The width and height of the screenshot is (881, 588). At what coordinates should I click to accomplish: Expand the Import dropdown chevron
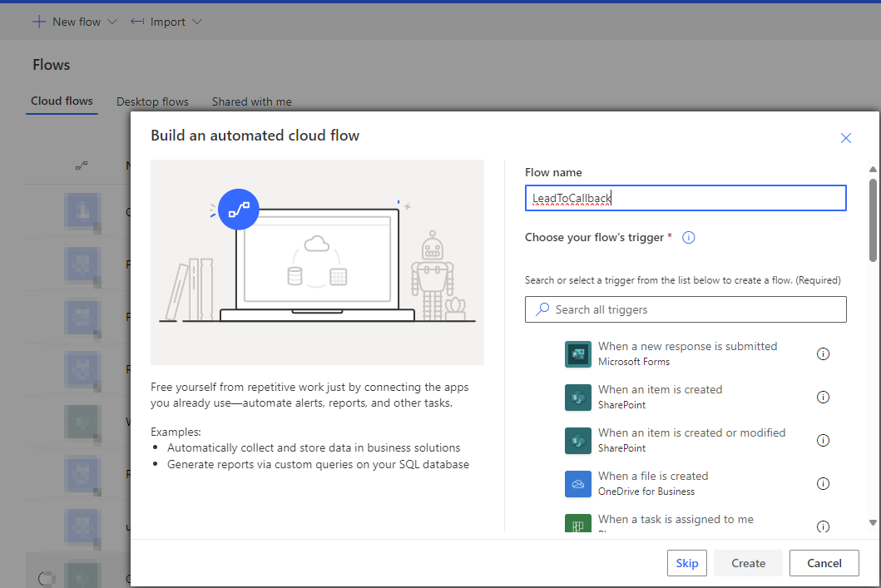coord(196,22)
